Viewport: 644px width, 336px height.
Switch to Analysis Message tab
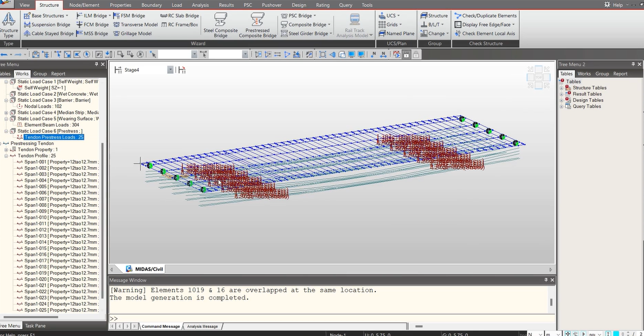[x=202, y=326]
